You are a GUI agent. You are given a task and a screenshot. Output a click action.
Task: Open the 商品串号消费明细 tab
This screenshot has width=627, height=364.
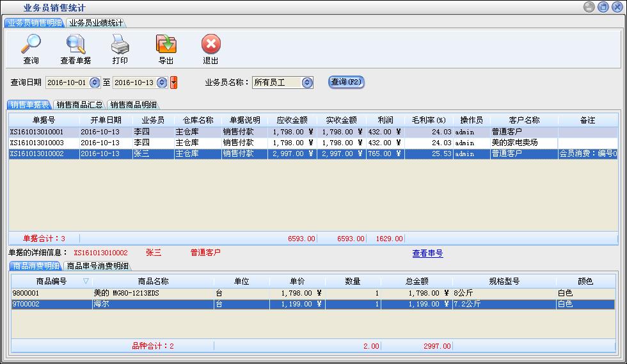[x=97, y=265]
